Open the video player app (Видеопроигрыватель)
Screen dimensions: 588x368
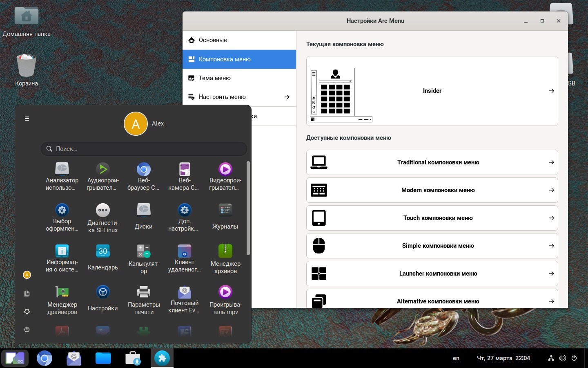pos(225,177)
